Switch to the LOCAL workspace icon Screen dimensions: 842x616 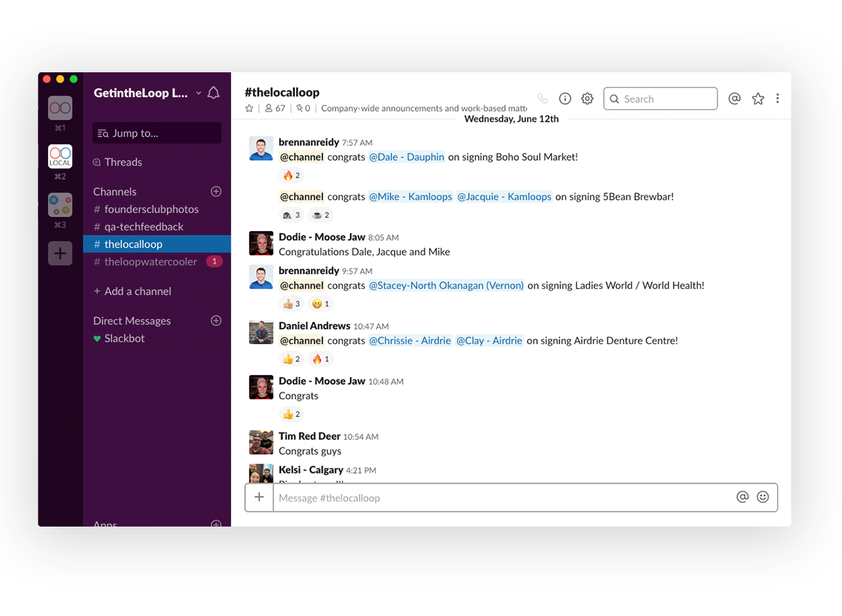click(60, 156)
